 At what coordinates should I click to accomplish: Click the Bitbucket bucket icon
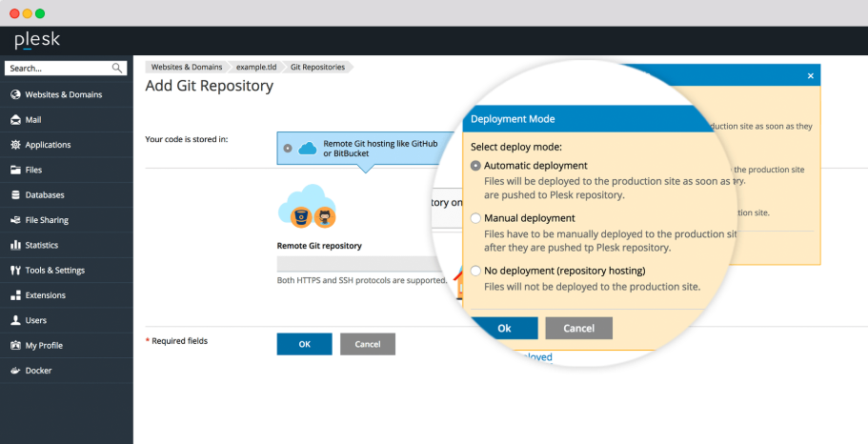301,217
